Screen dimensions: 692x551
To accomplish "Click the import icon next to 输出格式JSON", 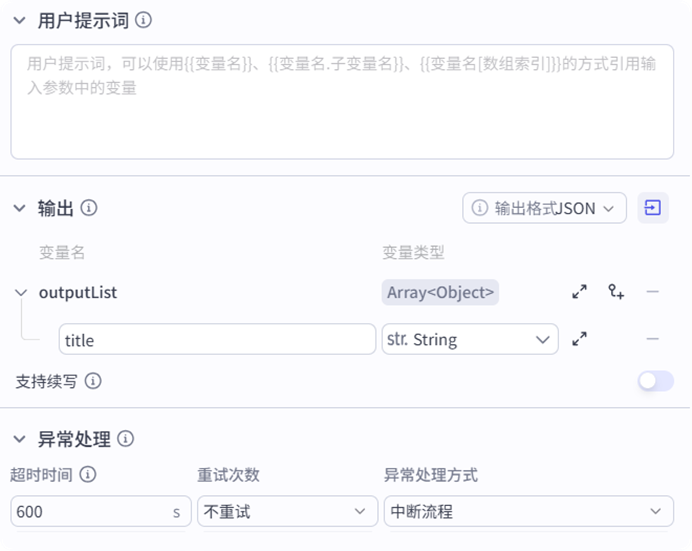I will 653,208.
